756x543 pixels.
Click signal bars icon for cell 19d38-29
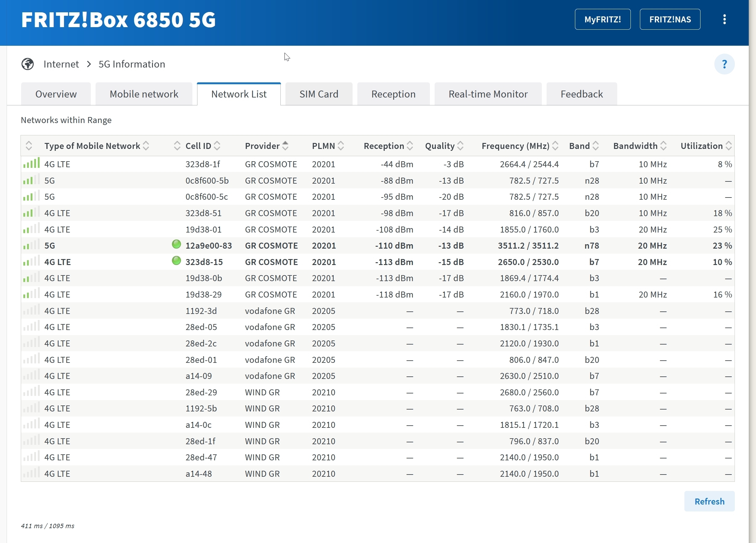click(31, 293)
